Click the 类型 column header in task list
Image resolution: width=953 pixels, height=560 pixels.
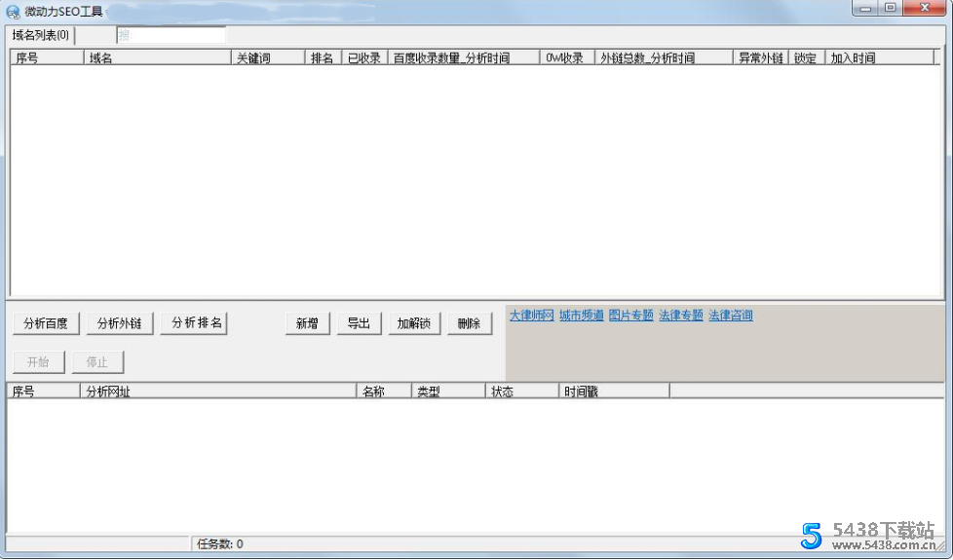pyautogui.click(x=448, y=392)
